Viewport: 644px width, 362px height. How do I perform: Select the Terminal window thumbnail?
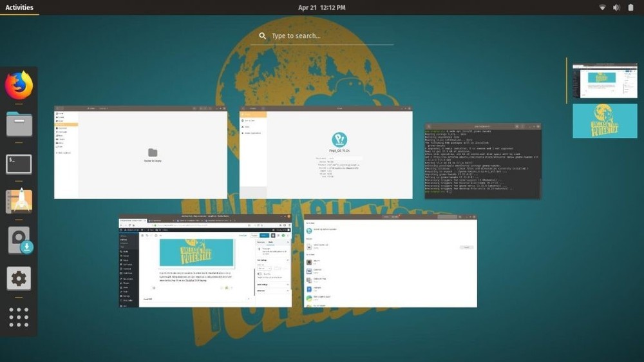(482, 161)
